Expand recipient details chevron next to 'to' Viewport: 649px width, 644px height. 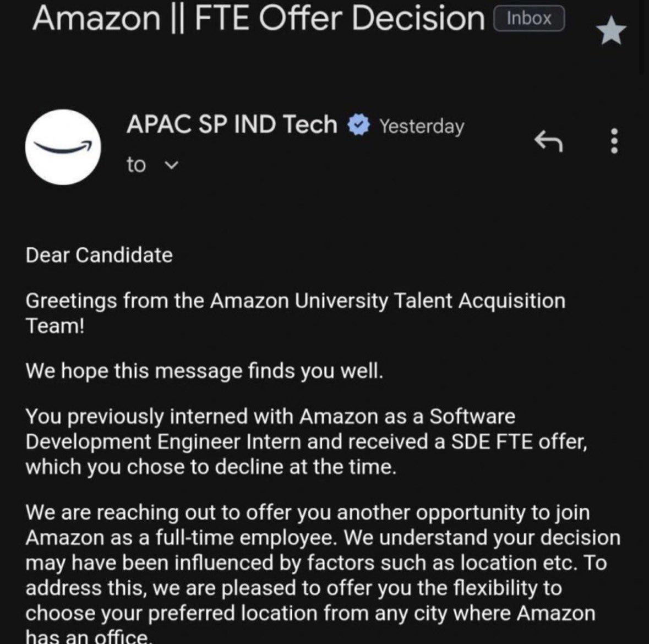point(171,165)
